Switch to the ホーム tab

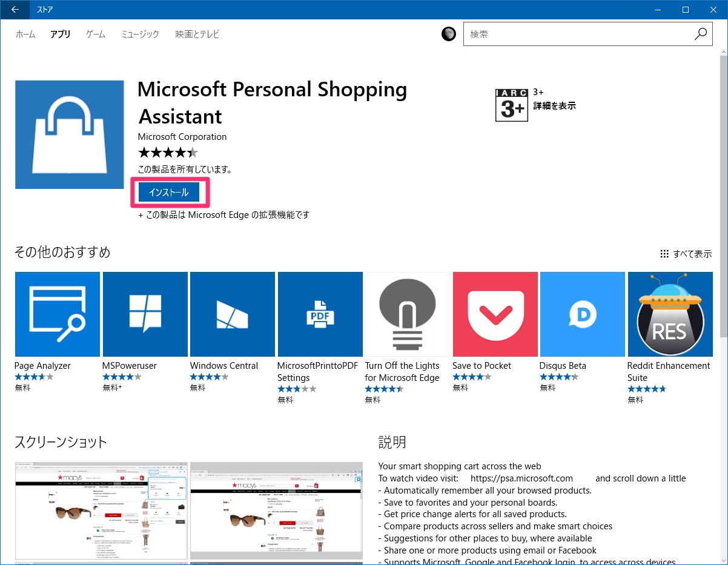(x=25, y=35)
